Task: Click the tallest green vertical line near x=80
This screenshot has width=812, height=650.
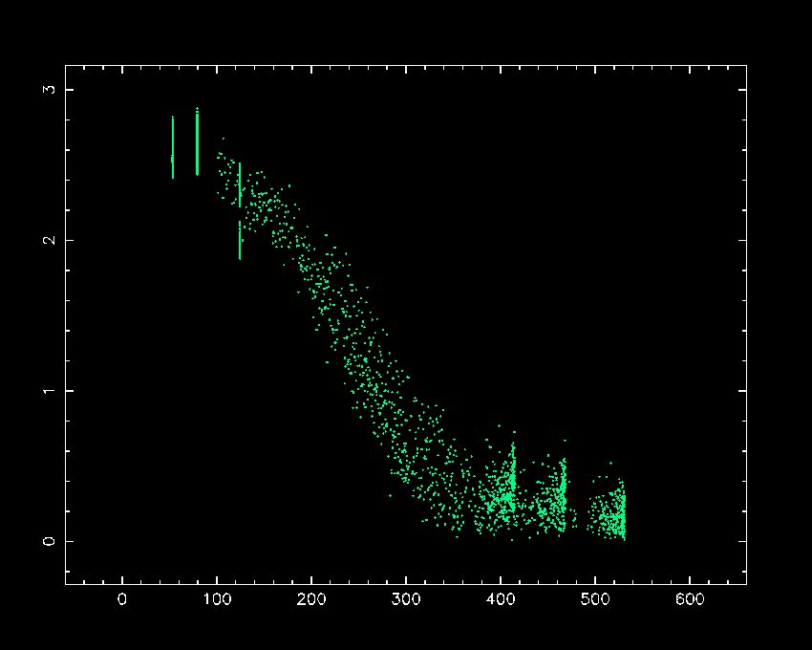Action: [198, 141]
